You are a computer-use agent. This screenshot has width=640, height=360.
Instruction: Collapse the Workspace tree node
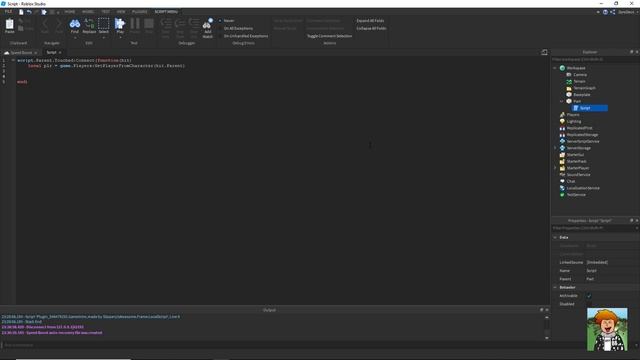(x=555, y=68)
